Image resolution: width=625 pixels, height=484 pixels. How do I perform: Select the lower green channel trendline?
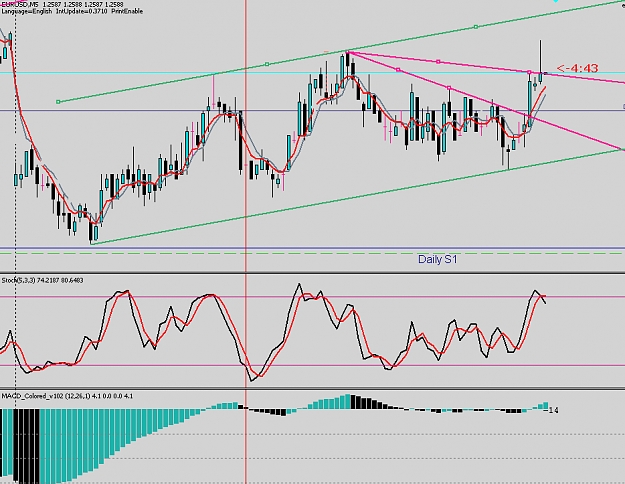[359, 195]
